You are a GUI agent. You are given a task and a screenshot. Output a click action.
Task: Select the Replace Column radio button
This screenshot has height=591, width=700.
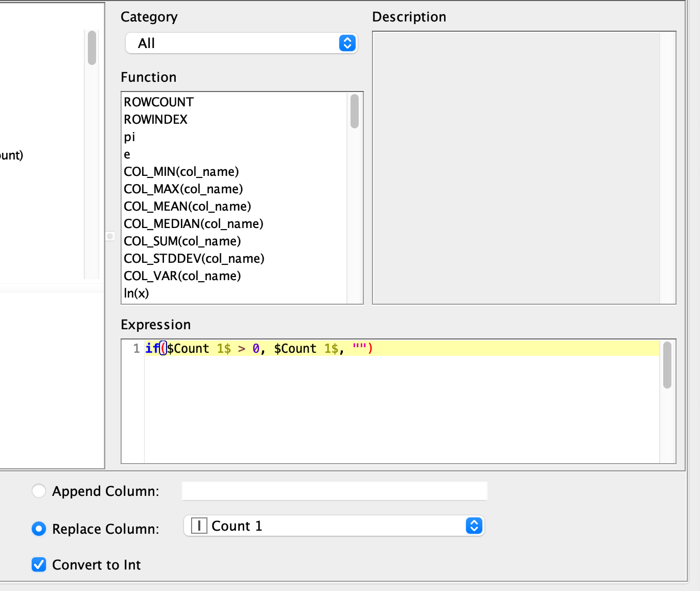39,529
